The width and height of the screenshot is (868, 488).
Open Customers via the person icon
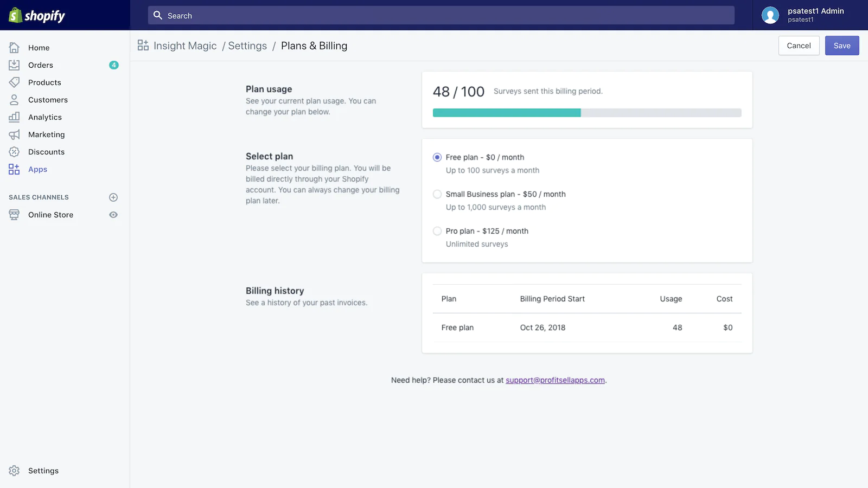point(14,100)
